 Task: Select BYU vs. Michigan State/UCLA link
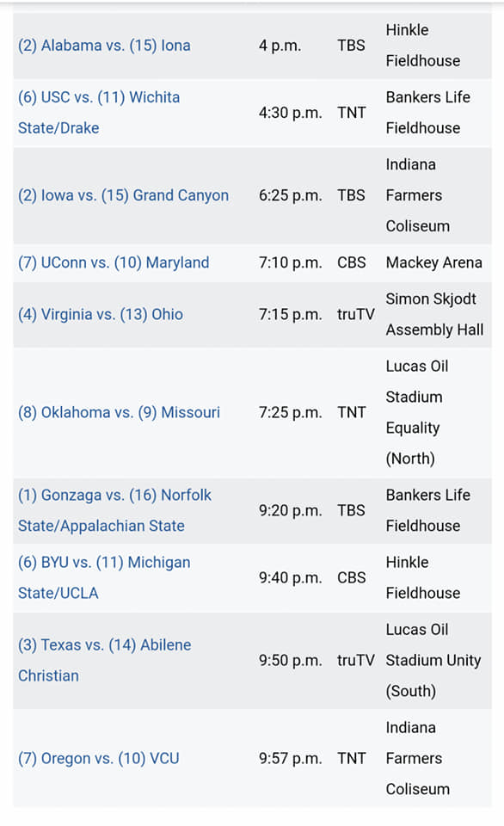point(104,578)
